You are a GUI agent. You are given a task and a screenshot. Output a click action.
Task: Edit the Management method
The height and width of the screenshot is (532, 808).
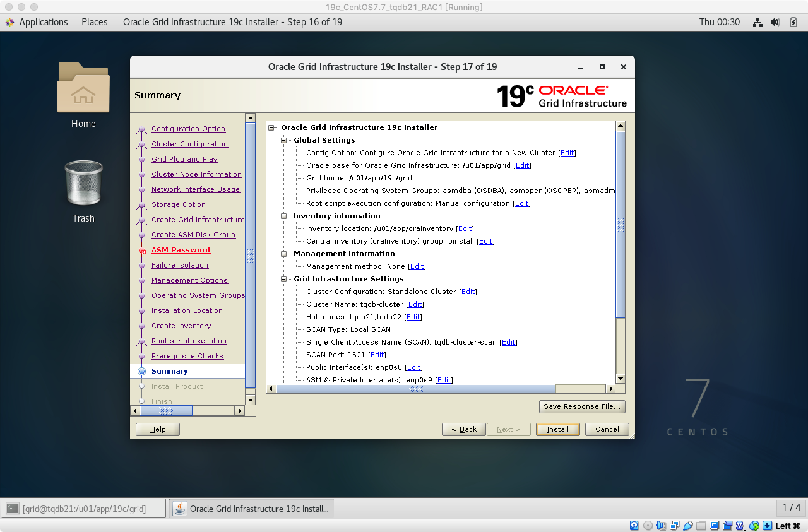(x=417, y=266)
